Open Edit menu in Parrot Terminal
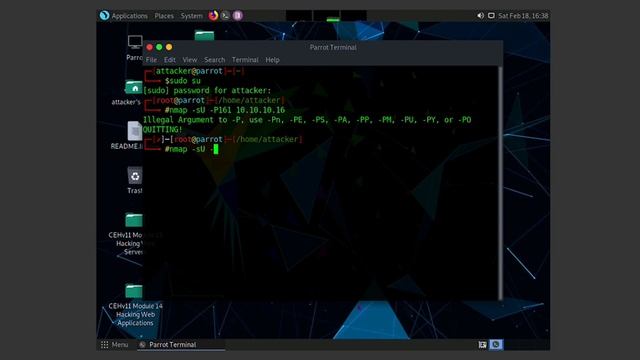640x360 pixels. click(x=169, y=60)
